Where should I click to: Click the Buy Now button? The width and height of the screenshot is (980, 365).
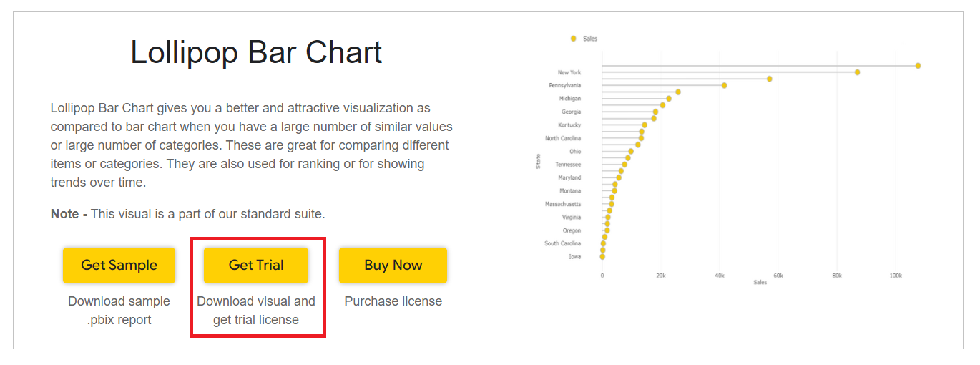pyautogui.click(x=393, y=265)
